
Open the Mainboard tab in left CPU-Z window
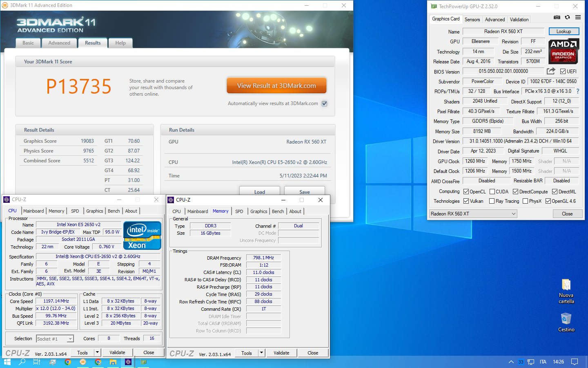[x=33, y=211]
